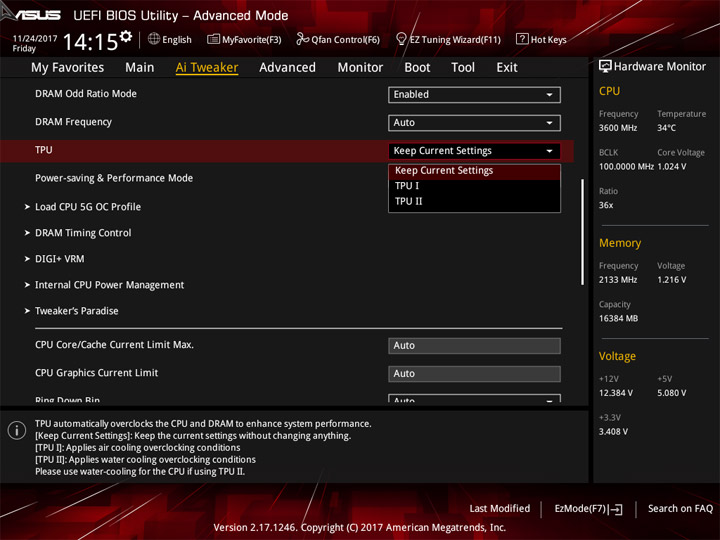Click memory frequency value 2133 MHz
The height and width of the screenshot is (540, 720).
618,280
